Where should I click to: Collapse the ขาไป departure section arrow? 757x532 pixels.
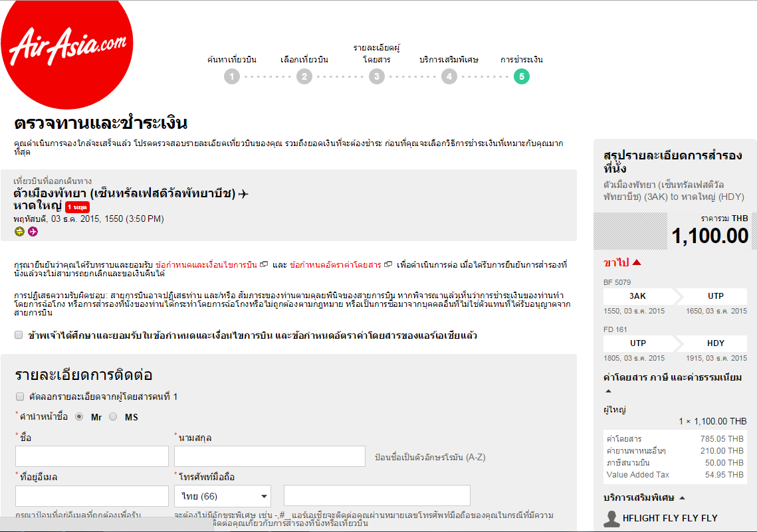pos(637,262)
